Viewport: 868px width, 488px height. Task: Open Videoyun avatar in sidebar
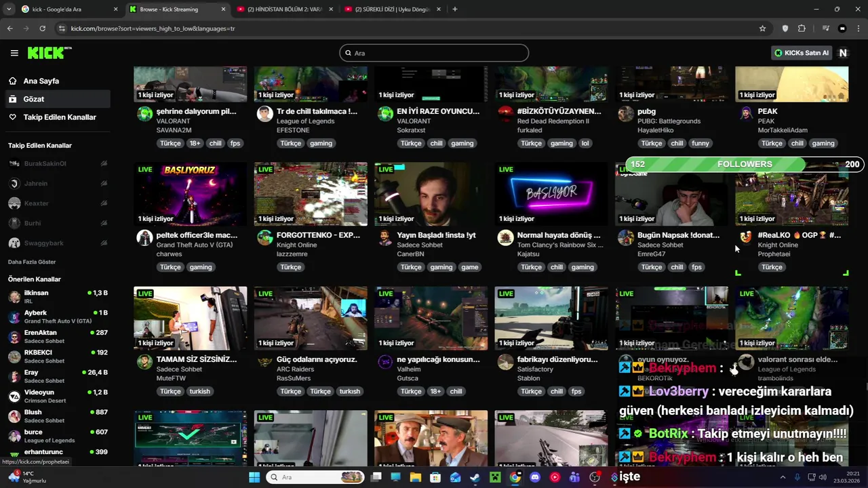pos(14,396)
